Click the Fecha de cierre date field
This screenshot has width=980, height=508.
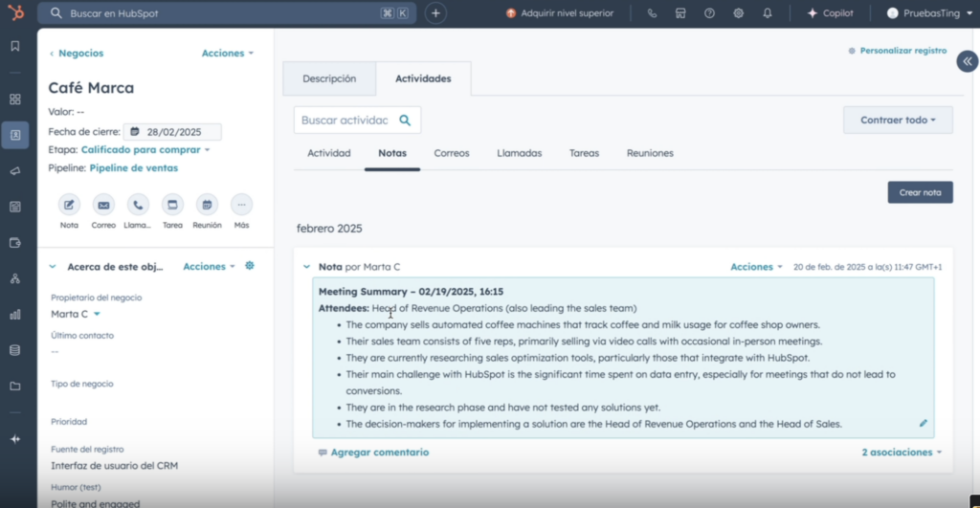click(172, 132)
